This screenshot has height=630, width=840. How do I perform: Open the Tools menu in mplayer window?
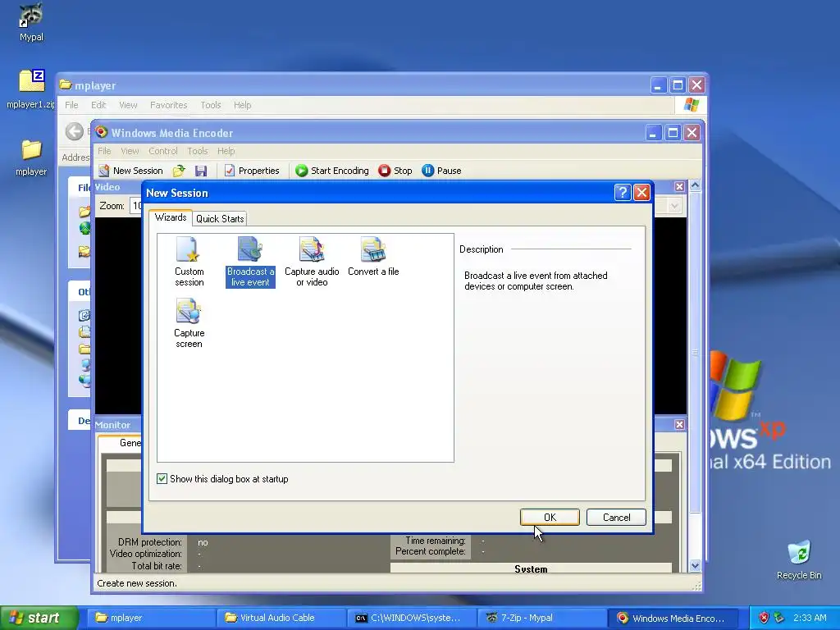click(211, 105)
